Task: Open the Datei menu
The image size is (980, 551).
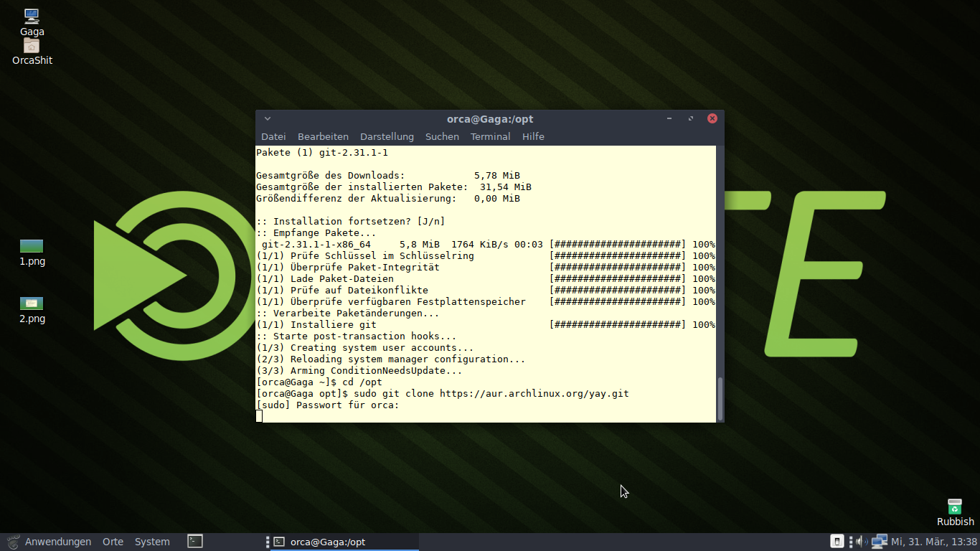Action: [x=273, y=136]
